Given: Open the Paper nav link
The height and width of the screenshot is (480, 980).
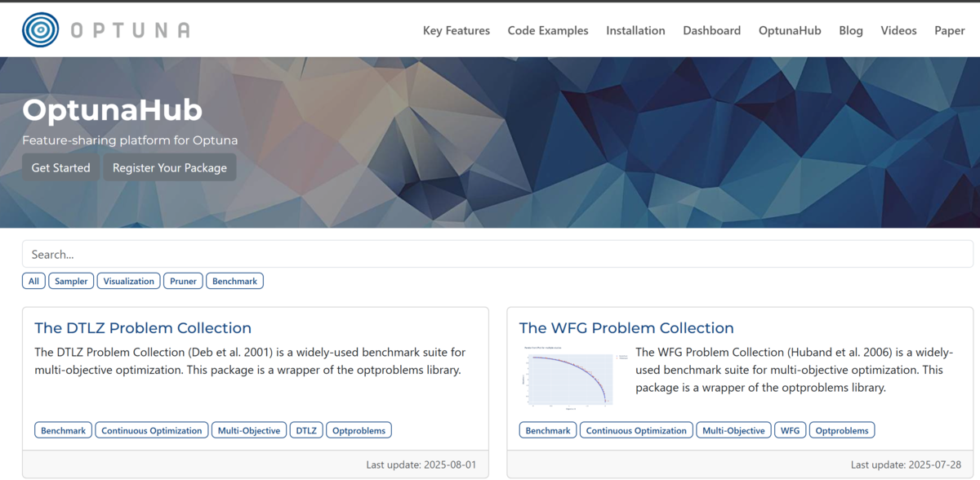Looking at the screenshot, I should (x=950, y=30).
